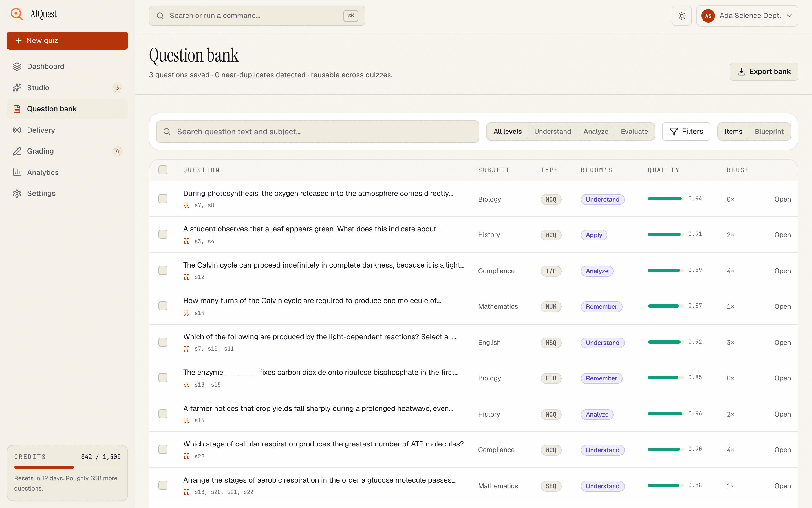The height and width of the screenshot is (508, 812).
Task: Switch to the Blueprint view
Action: tap(769, 132)
